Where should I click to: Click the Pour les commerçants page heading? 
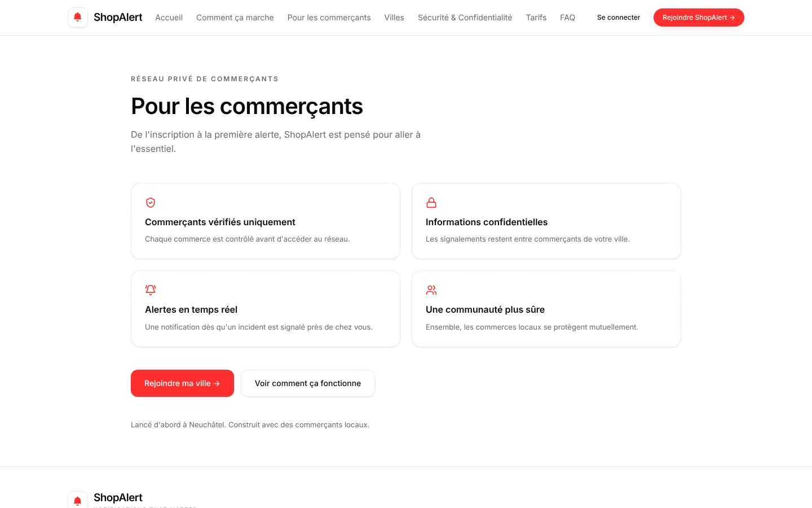point(247,106)
